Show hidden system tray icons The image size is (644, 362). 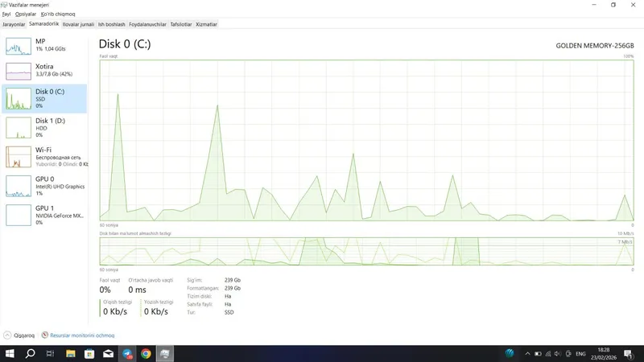tap(528, 353)
